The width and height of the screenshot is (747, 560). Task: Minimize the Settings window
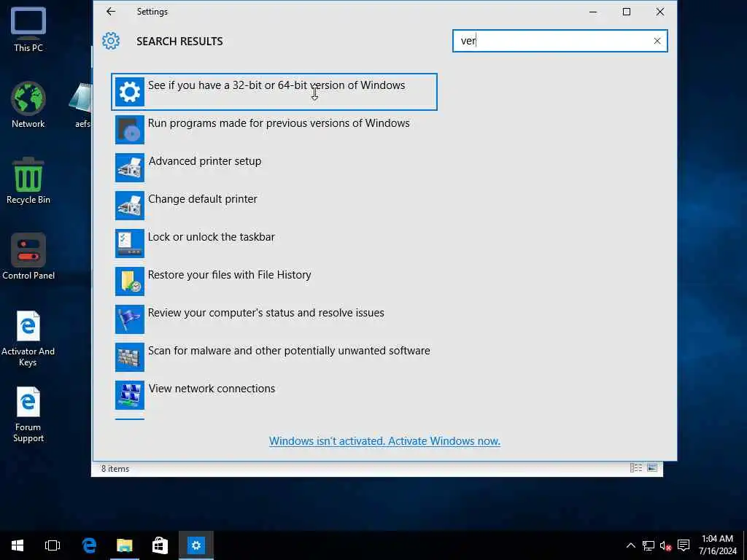coord(593,12)
